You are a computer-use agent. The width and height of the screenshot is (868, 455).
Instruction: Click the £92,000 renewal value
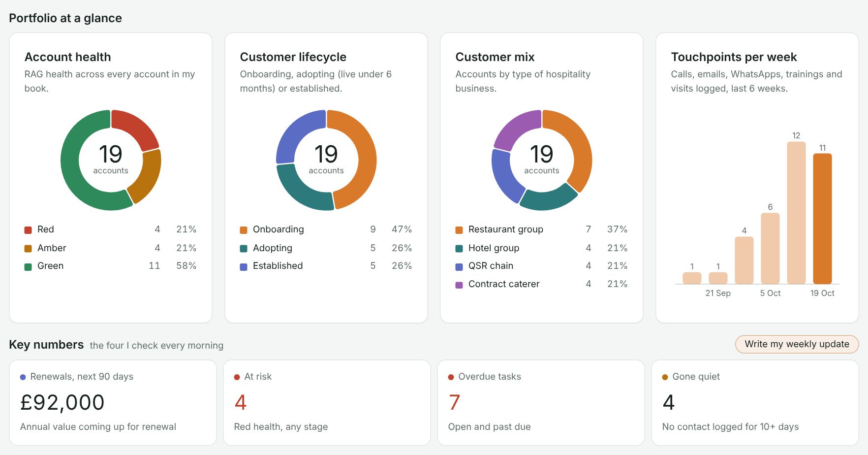(x=62, y=403)
